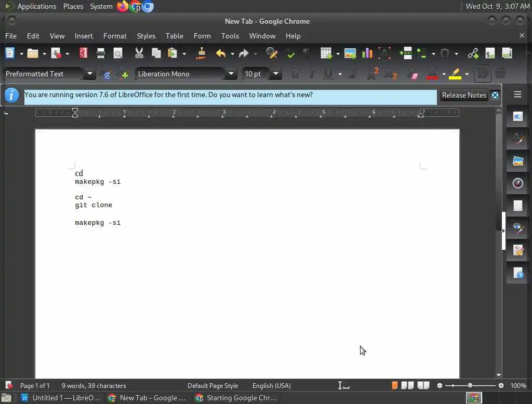
Task: Open font color palette dropdown arrow
Action: pos(444,74)
